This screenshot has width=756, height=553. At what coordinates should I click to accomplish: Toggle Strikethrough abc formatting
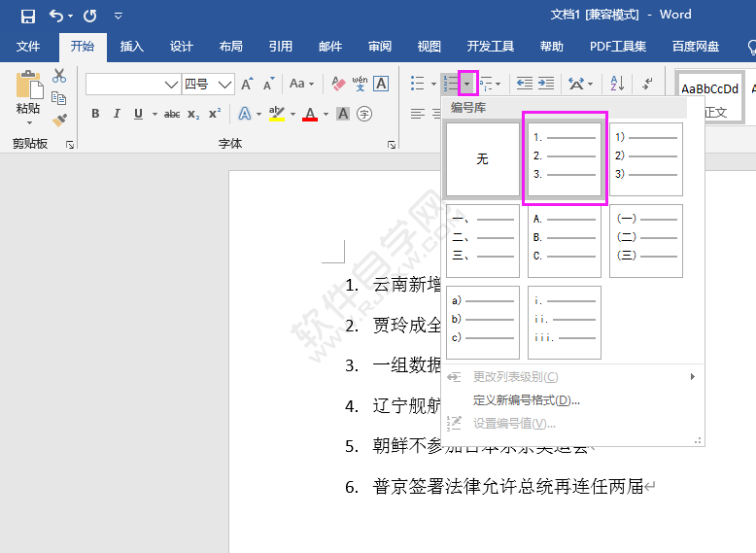click(172, 115)
